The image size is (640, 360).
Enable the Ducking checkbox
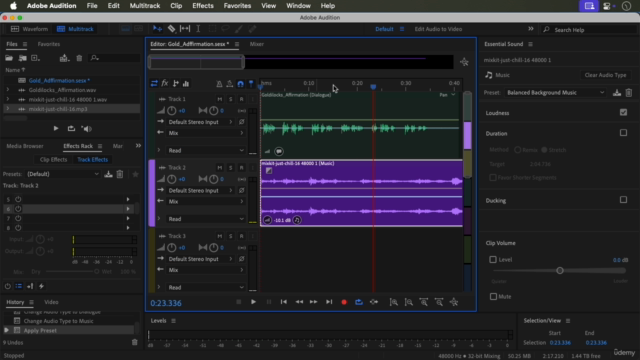click(623, 200)
